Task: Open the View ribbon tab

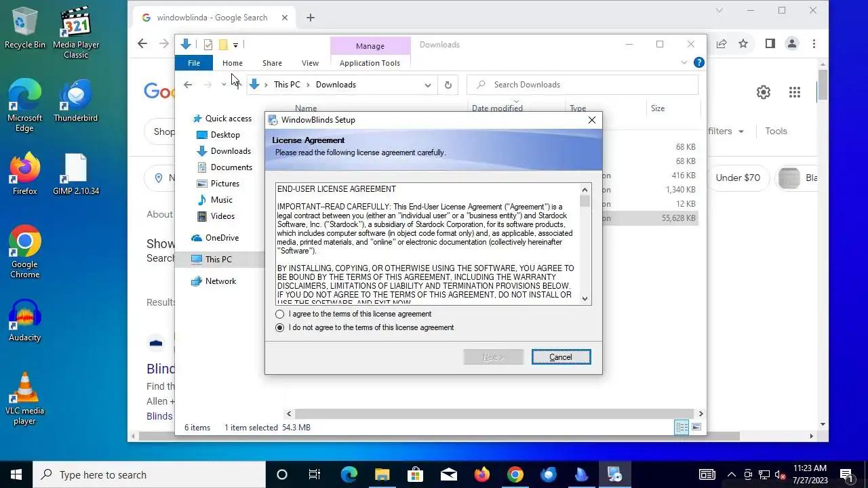Action: [x=310, y=63]
